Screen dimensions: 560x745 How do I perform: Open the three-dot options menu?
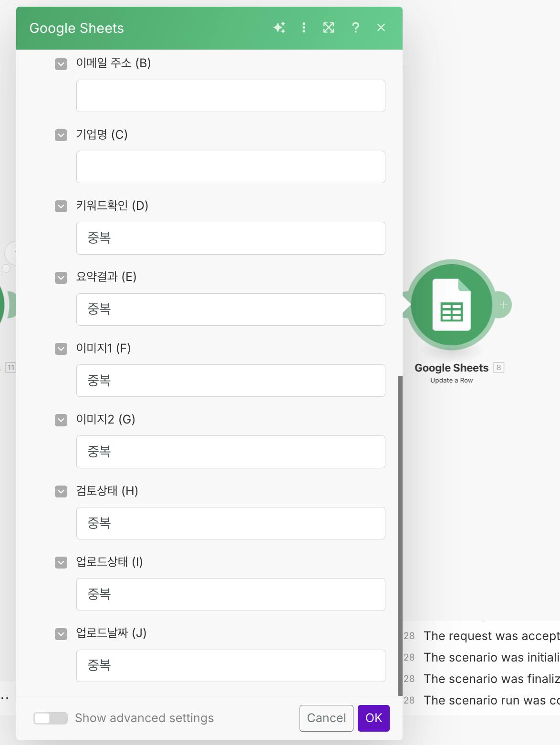tap(304, 28)
